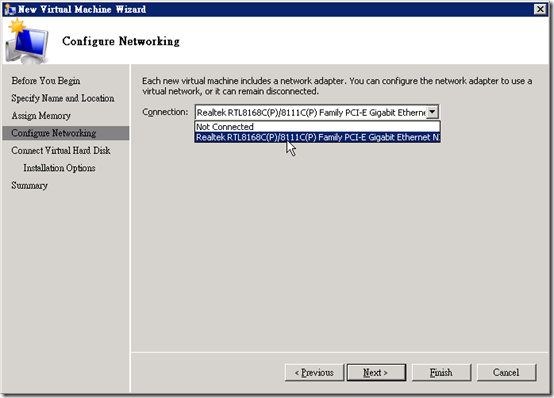
Task: Click the wizard icon in title bar
Action: coord(10,9)
